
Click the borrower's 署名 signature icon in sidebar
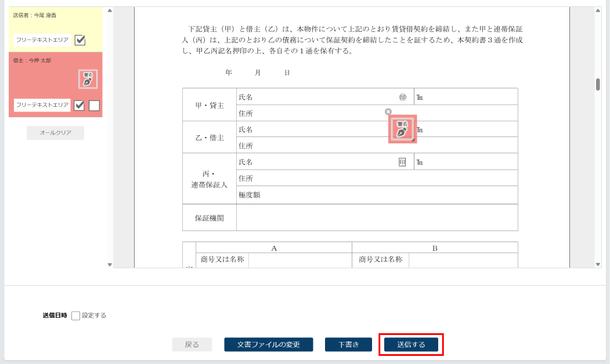pyautogui.click(x=88, y=79)
